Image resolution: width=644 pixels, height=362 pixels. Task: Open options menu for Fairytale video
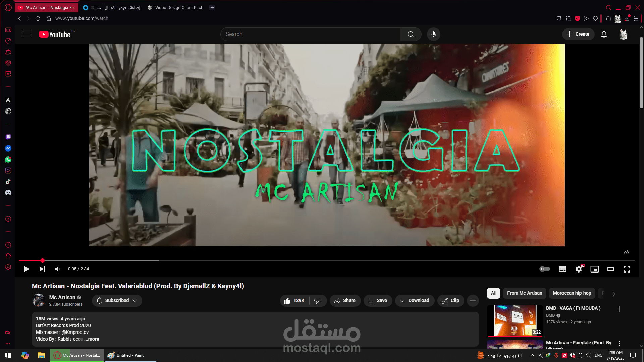tap(619, 344)
